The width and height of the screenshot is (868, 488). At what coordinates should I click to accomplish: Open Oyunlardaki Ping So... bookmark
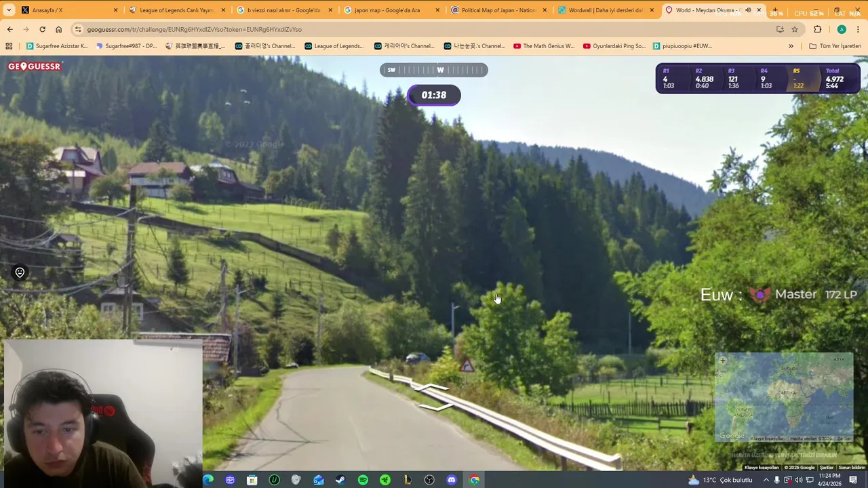click(x=614, y=46)
